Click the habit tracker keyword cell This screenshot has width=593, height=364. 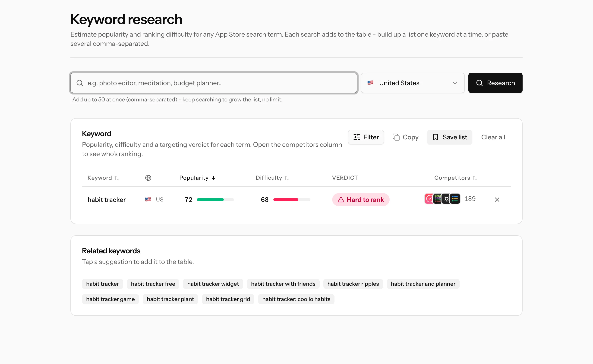tap(106, 200)
